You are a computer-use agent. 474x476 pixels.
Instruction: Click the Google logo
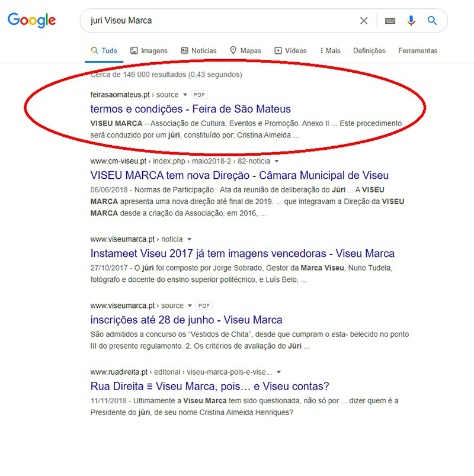[x=31, y=20]
